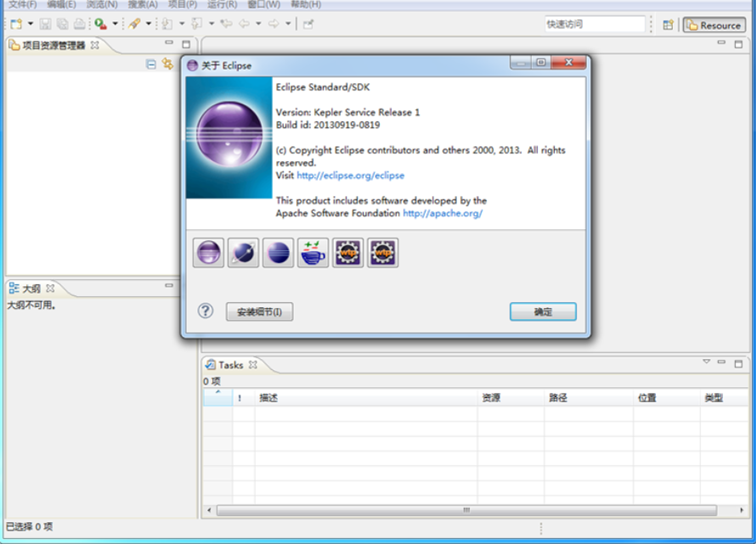Click the 安装细节(I) installation details button

pyautogui.click(x=259, y=311)
